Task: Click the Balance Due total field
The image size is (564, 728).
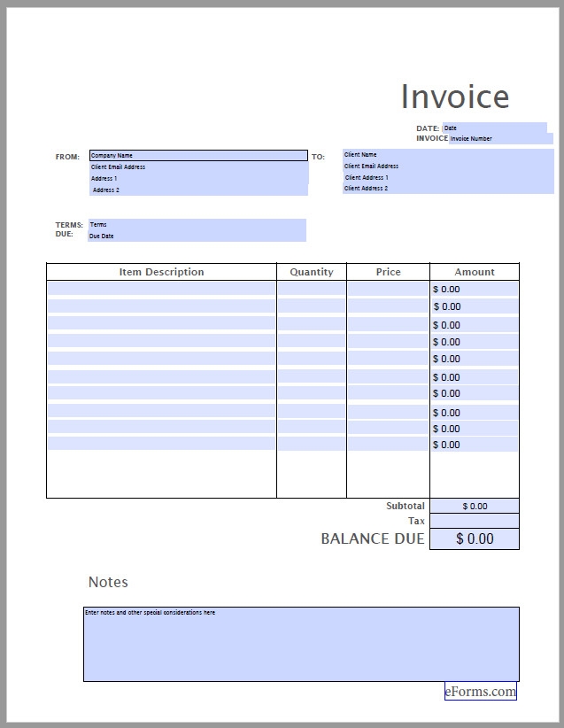Action: coord(475,539)
